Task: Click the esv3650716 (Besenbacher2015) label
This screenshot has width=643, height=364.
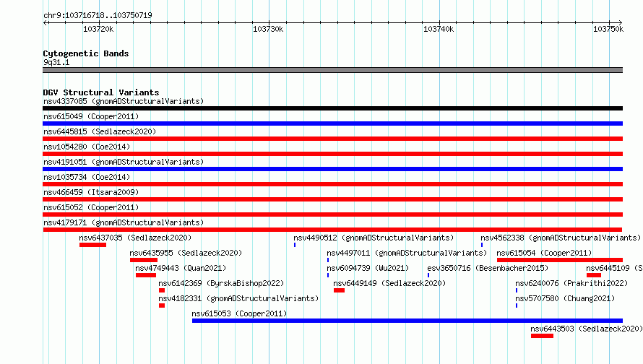Action: coord(488,268)
